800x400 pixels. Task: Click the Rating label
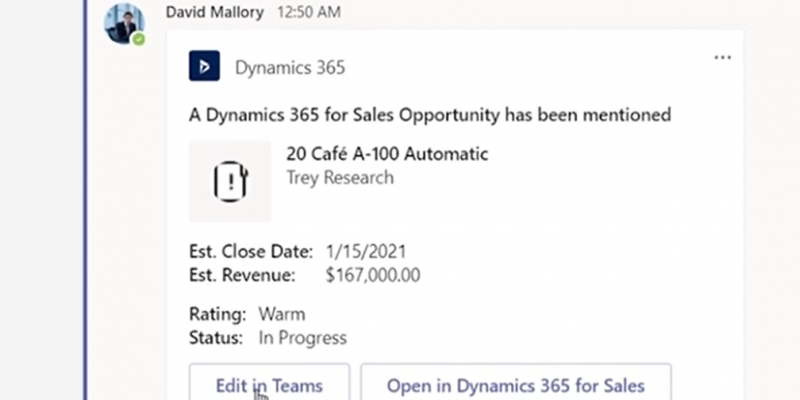(217, 314)
